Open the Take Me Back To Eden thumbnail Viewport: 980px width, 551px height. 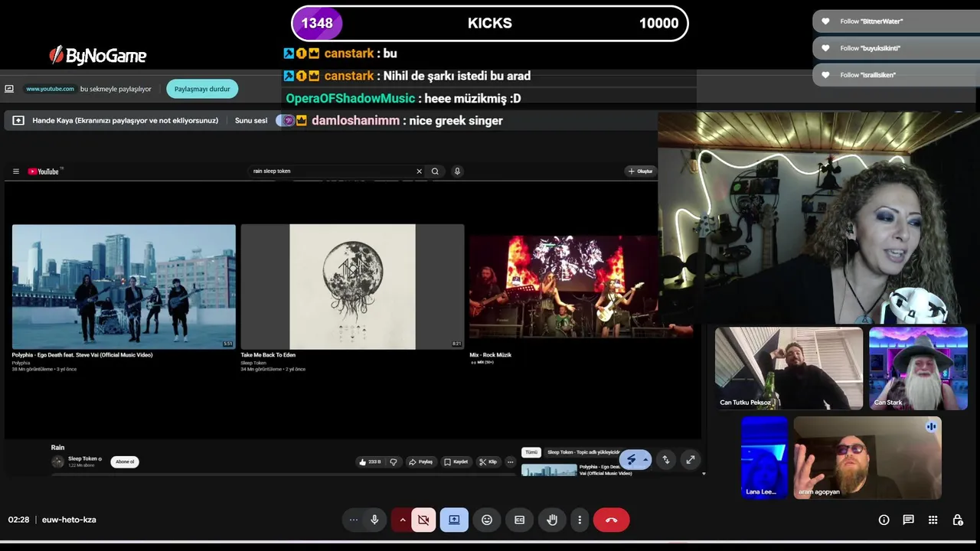[352, 286]
